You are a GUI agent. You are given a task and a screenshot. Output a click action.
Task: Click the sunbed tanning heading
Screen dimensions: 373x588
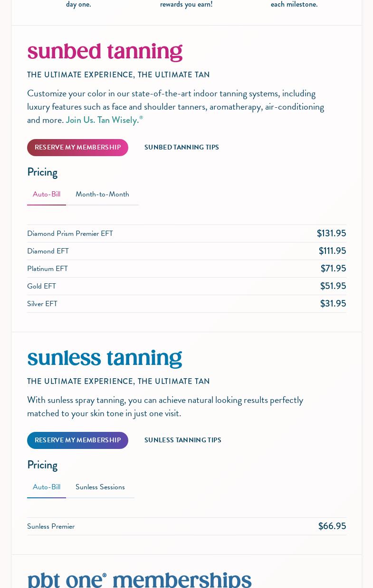[105, 51]
